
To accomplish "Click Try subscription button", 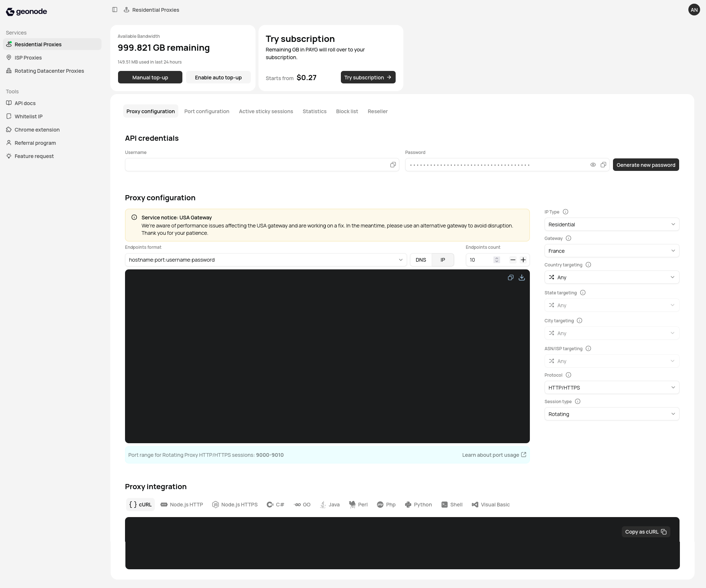I will [x=368, y=77].
